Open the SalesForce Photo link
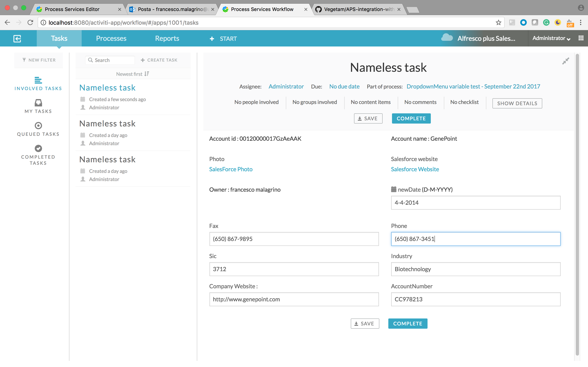This screenshot has width=588, height=367. pyautogui.click(x=231, y=169)
